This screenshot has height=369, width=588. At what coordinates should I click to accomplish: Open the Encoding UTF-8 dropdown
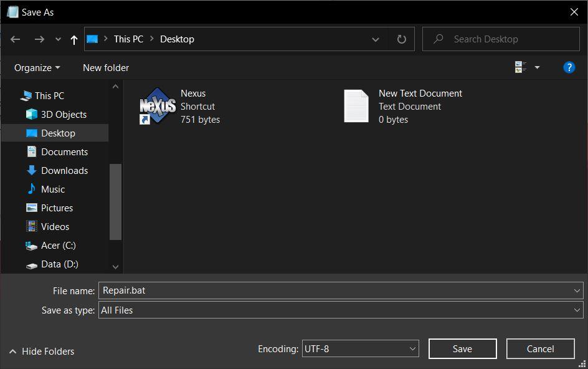point(361,348)
